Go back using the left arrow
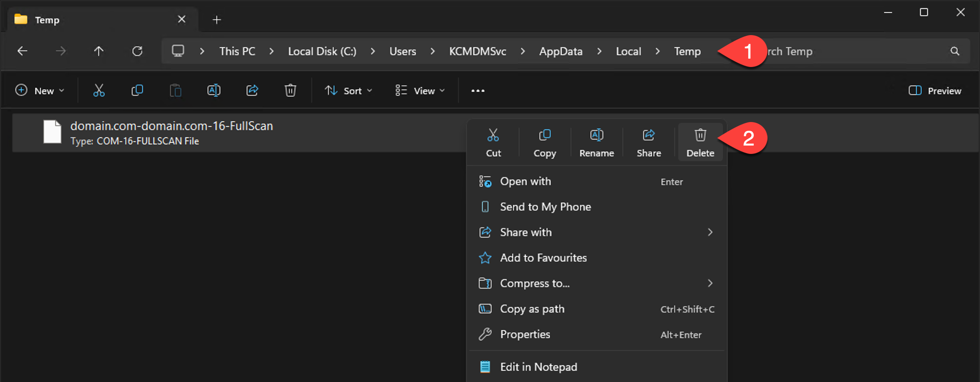 click(x=22, y=51)
